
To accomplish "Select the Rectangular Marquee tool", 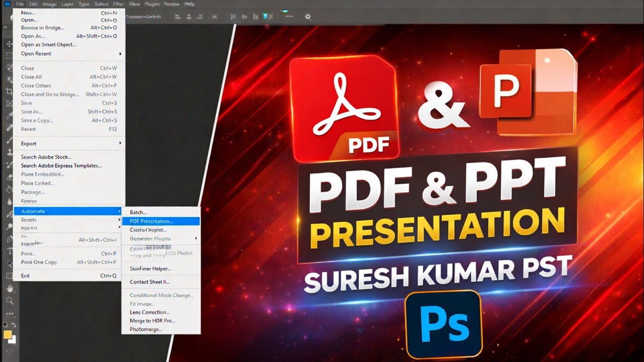I will (9, 55).
